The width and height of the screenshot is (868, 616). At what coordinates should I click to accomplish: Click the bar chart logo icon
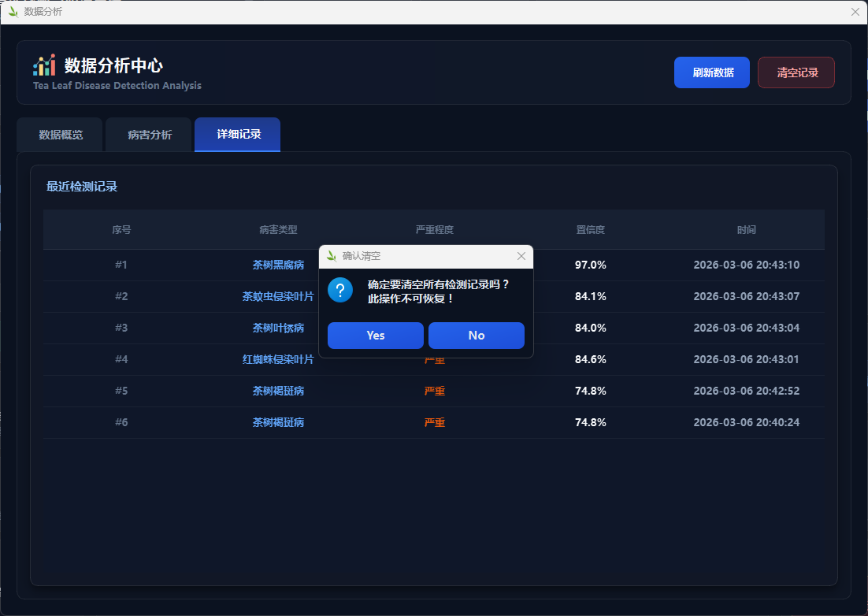(44, 65)
